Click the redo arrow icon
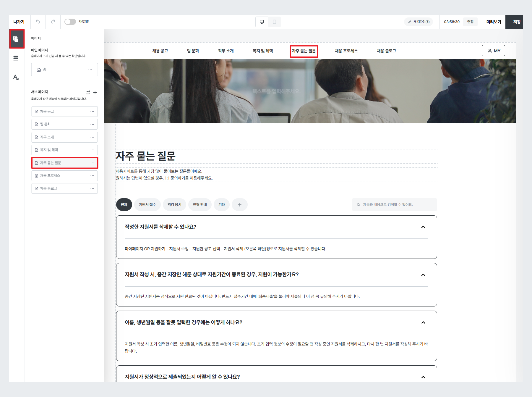The width and height of the screenshot is (532, 397). tap(53, 22)
